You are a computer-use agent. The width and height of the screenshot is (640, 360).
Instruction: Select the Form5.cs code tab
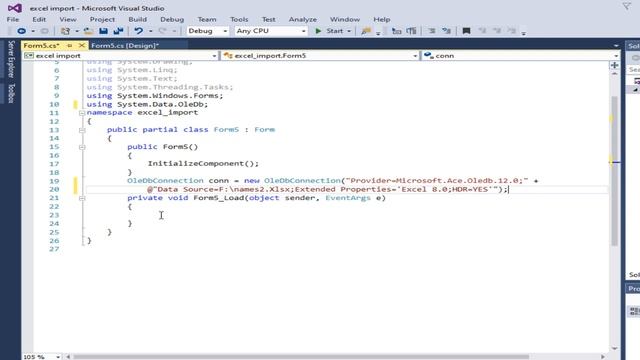coord(42,46)
